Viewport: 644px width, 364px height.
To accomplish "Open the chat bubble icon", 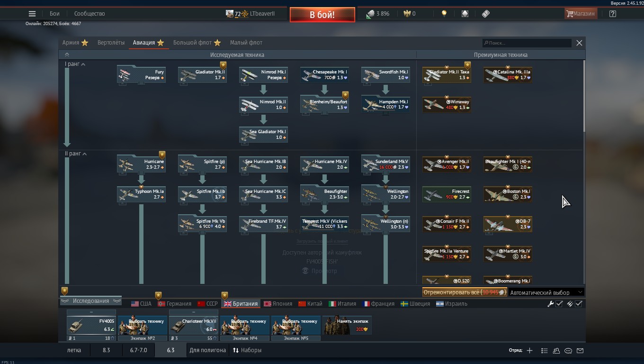I will point(568,351).
